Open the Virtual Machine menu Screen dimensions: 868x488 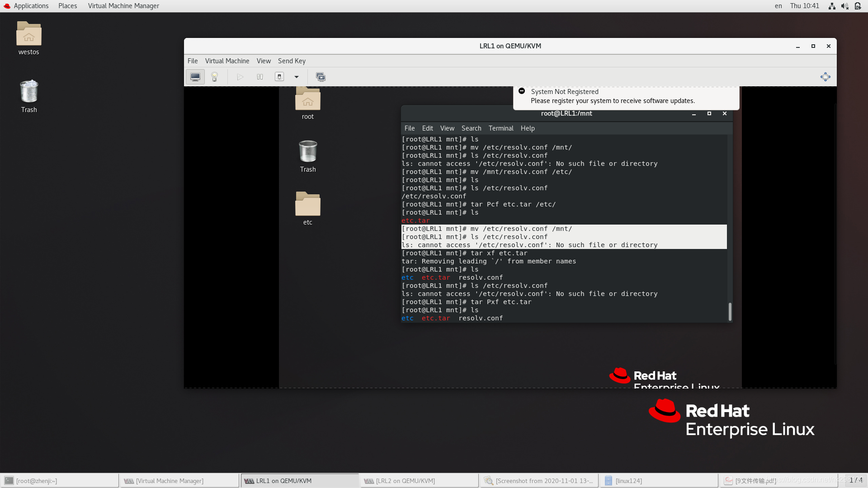(227, 60)
